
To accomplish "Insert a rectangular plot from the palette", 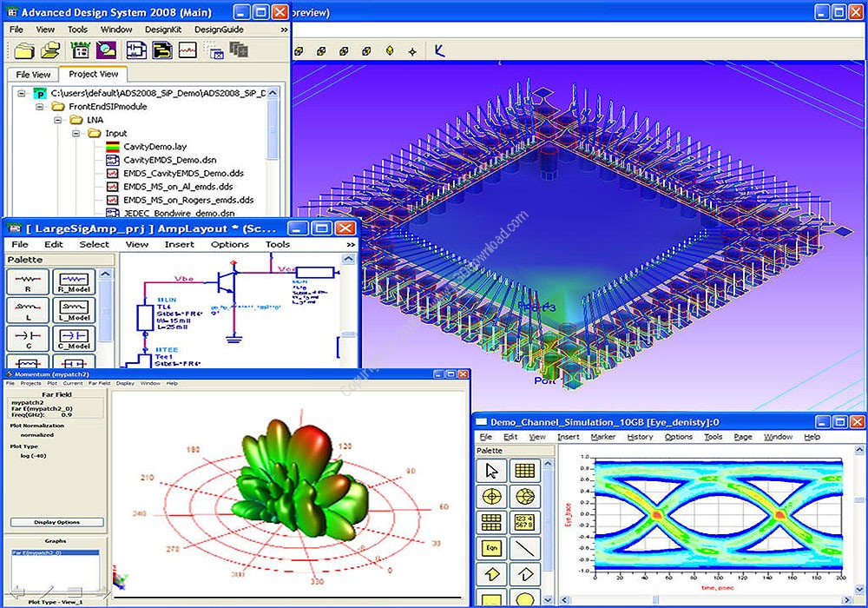I will point(524,471).
